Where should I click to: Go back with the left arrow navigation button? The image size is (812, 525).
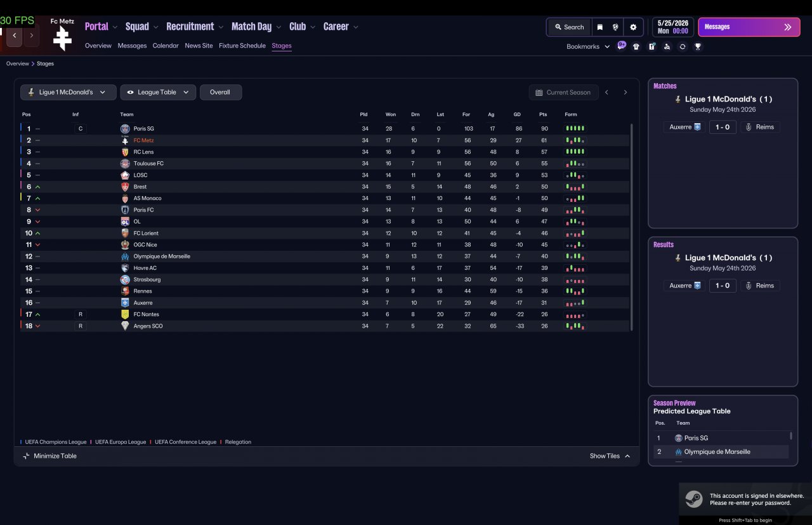(x=15, y=36)
